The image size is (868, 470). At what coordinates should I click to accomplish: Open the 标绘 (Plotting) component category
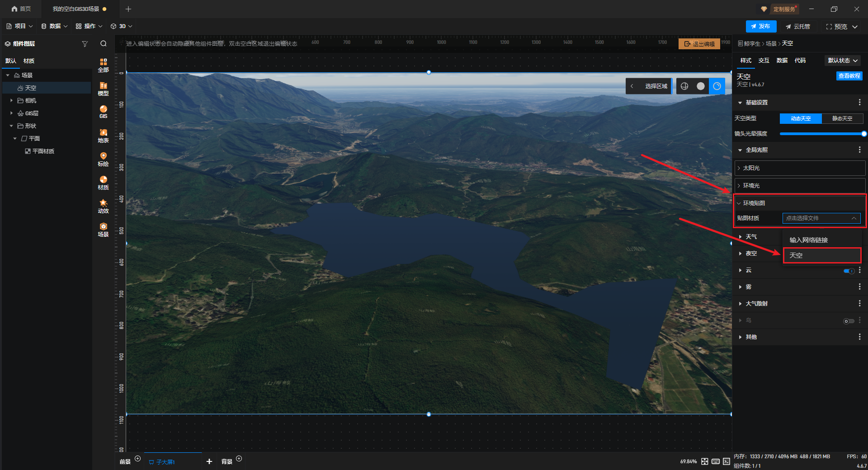point(103,159)
